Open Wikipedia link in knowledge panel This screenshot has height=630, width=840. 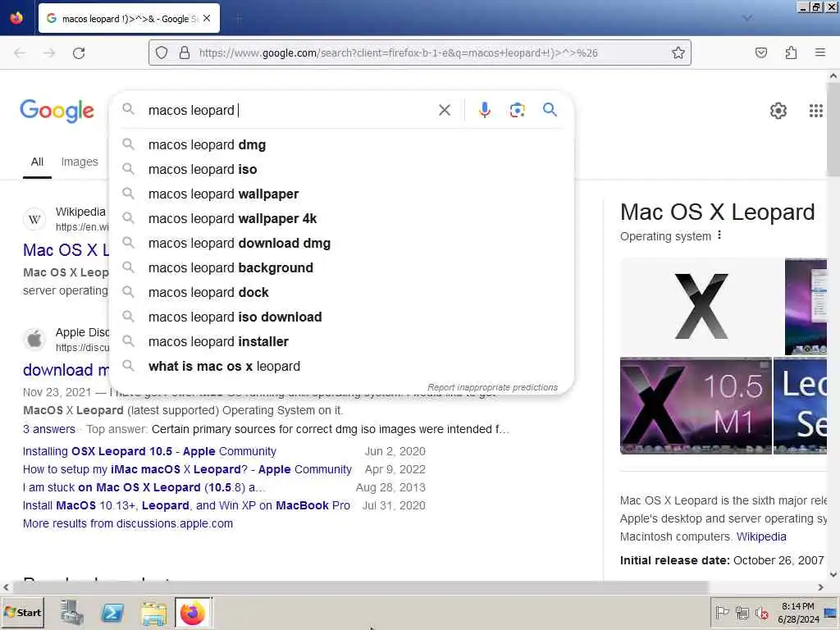[761, 536]
